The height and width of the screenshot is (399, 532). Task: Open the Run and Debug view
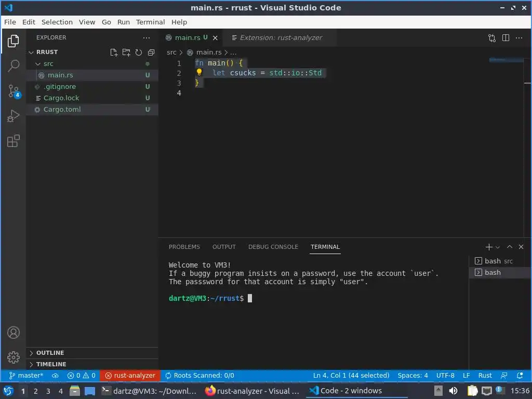[x=13, y=116]
